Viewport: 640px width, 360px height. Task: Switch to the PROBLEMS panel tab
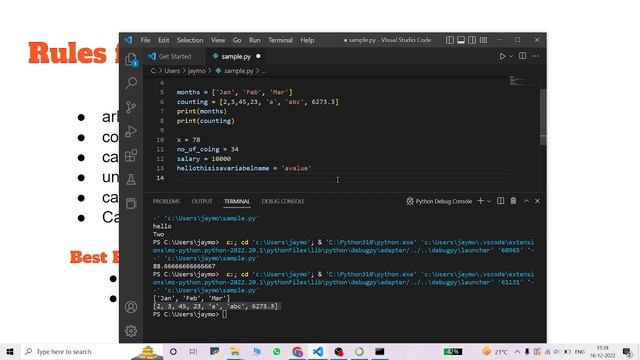coord(166,201)
